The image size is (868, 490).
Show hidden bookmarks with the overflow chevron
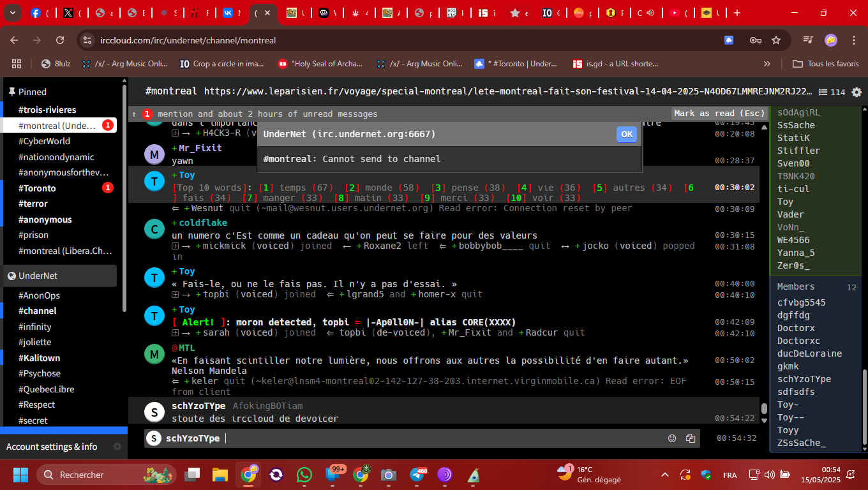(x=767, y=64)
